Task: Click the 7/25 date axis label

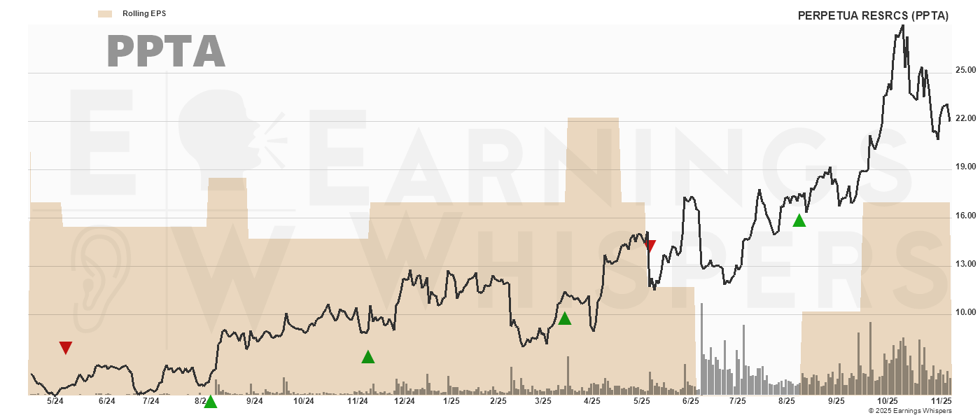Action: tap(737, 401)
